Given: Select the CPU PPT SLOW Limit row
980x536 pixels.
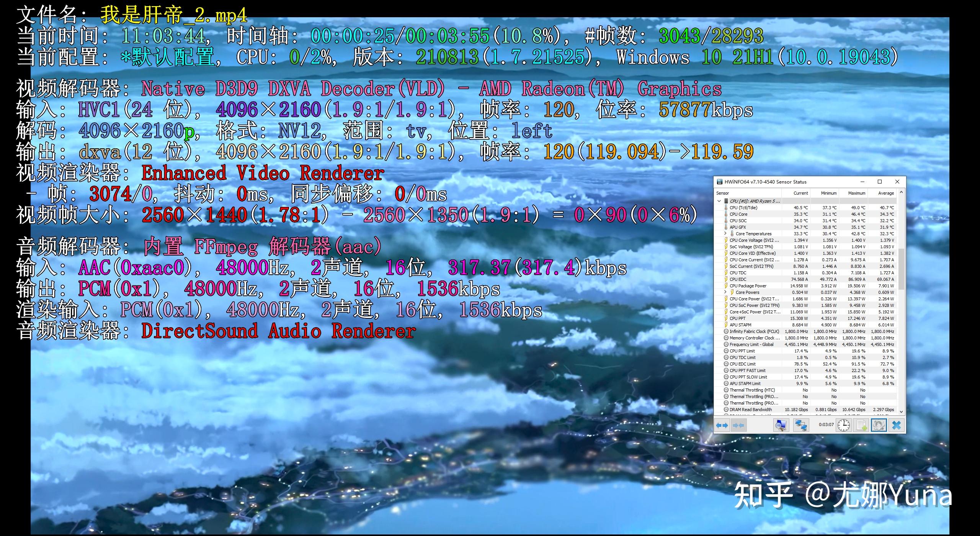Looking at the screenshot, I should pyautogui.click(x=805, y=377).
